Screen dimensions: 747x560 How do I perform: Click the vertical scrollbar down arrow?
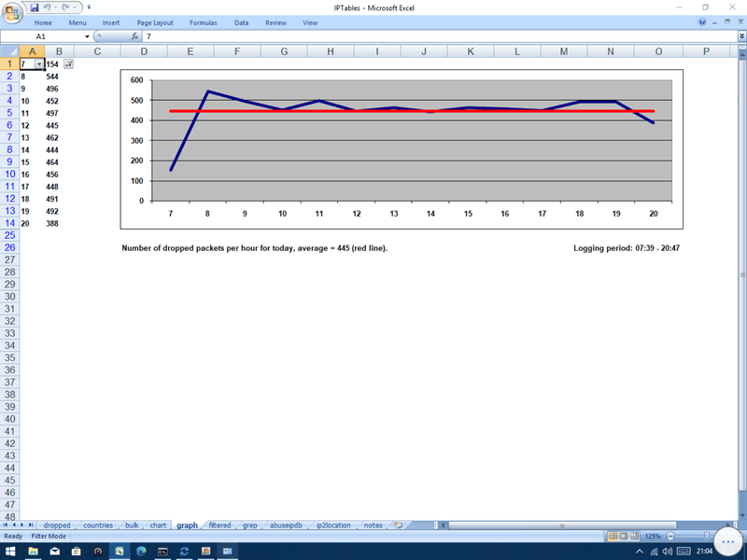click(742, 516)
